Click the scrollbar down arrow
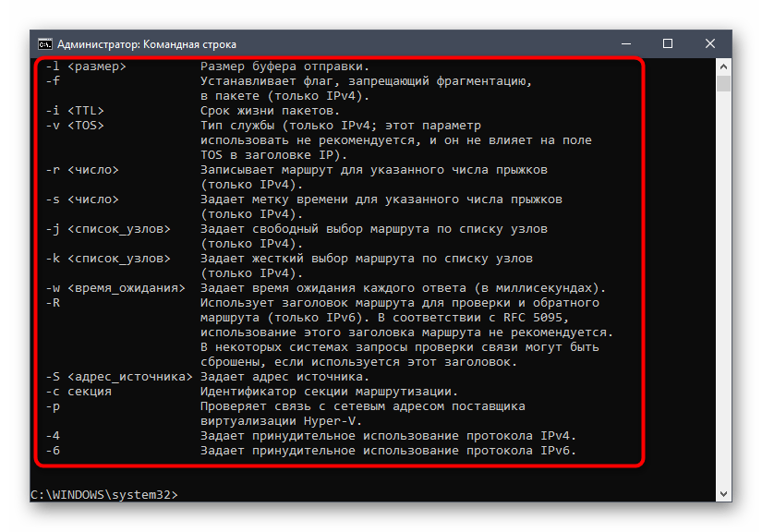 coord(724,494)
